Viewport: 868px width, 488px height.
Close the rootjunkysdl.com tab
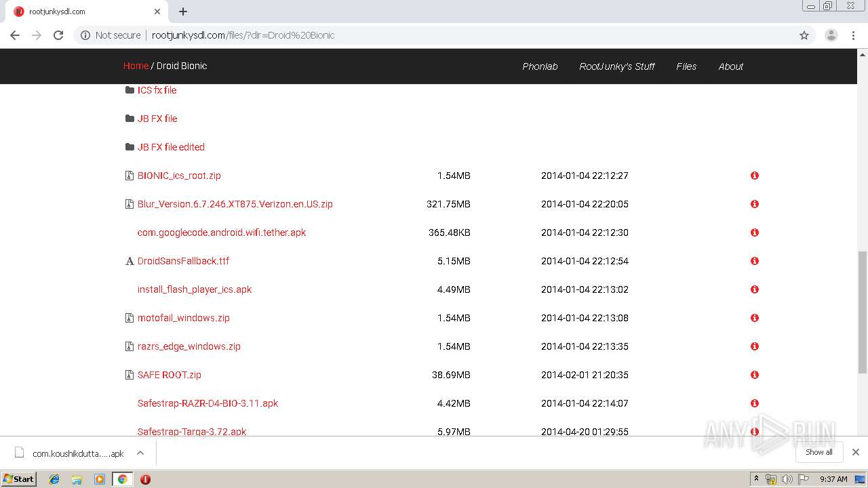point(157,12)
